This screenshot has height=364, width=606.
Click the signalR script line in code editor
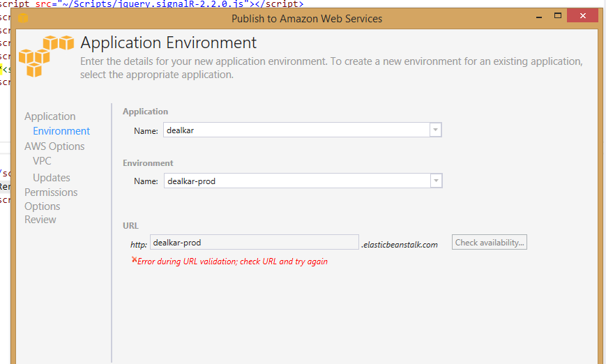point(152,4)
